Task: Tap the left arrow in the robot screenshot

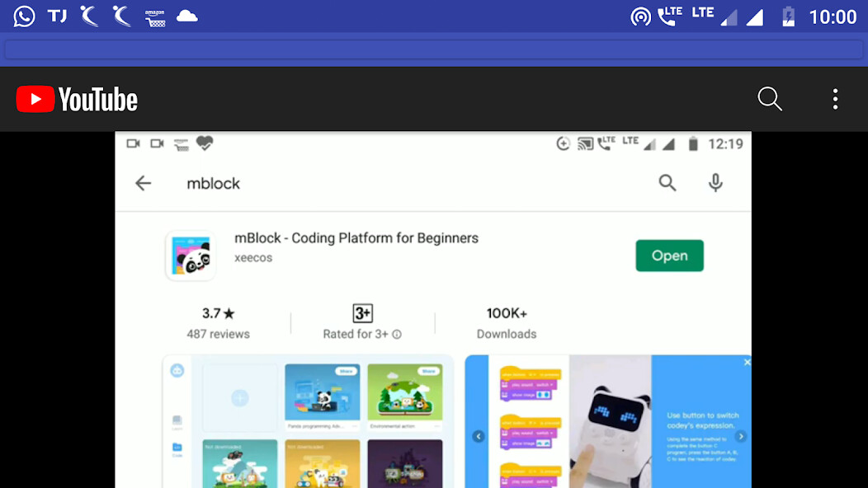Action: [x=479, y=437]
